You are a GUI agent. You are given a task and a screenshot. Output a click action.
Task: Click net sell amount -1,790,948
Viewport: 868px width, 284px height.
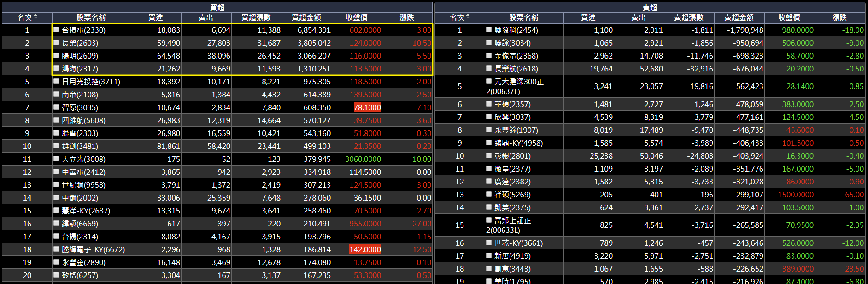[745, 30]
